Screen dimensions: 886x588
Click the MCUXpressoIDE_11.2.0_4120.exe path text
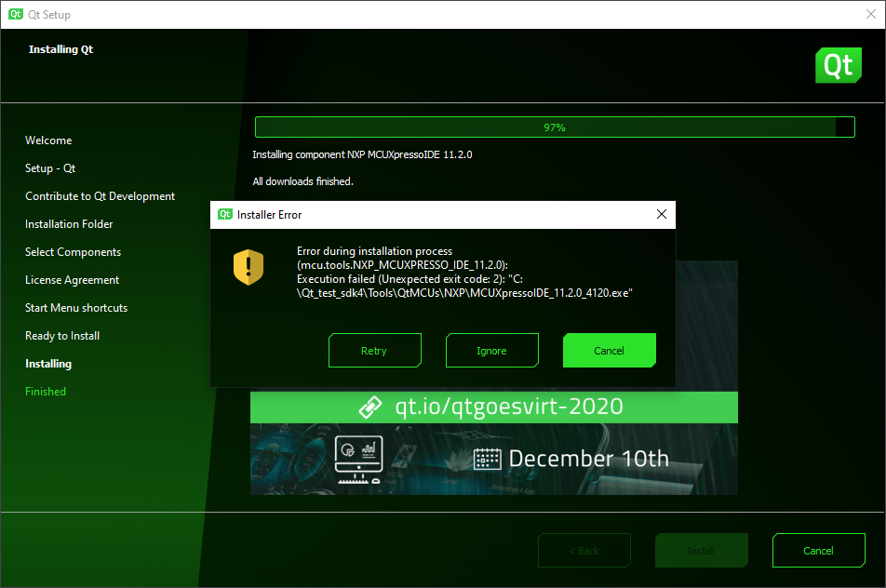[x=464, y=293]
